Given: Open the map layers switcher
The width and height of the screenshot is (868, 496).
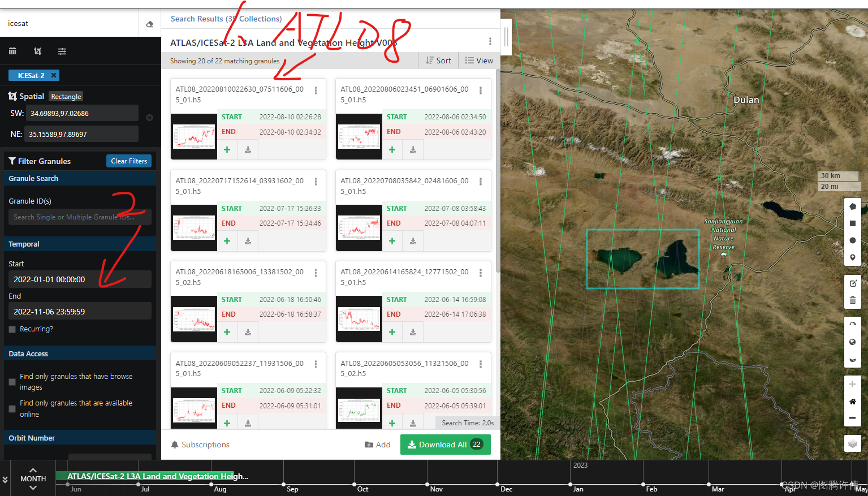Looking at the screenshot, I should tap(853, 443).
